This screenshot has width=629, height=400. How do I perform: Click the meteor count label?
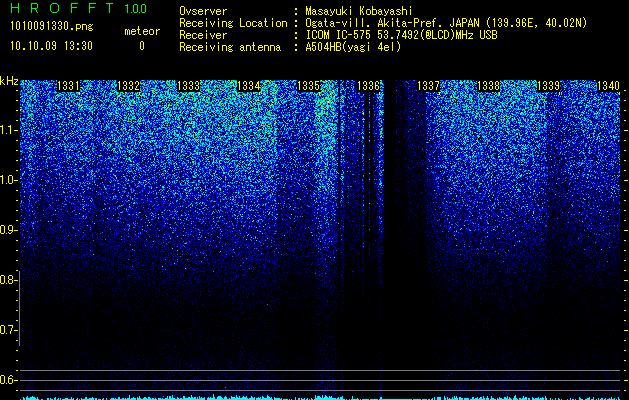(142, 31)
